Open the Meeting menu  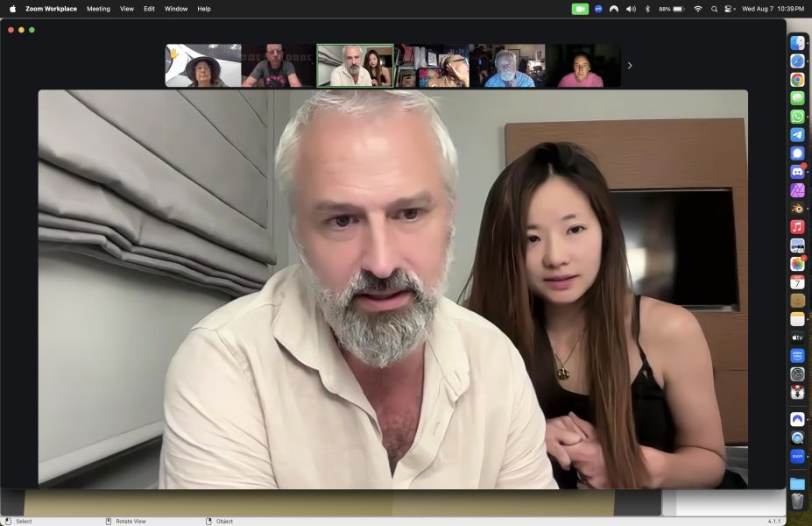pyautogui.click(x=98, y=9)
